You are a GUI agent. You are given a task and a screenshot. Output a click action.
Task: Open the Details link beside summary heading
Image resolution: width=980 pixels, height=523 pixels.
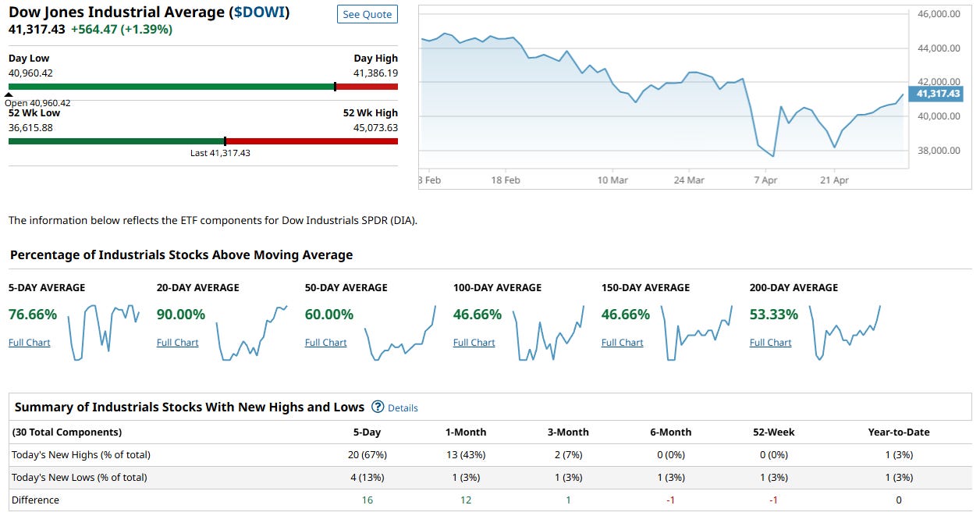[403, 407]
